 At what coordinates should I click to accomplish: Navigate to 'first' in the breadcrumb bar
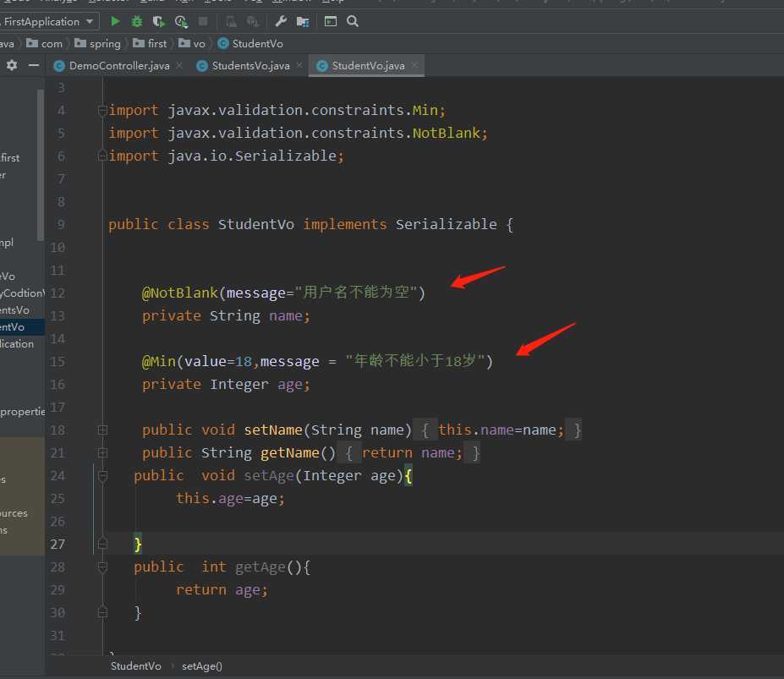coord(157,43)
